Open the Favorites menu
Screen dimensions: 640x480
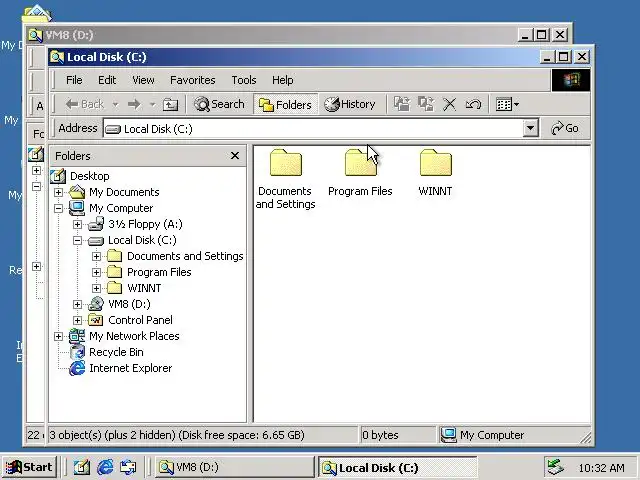click(192, 80)
